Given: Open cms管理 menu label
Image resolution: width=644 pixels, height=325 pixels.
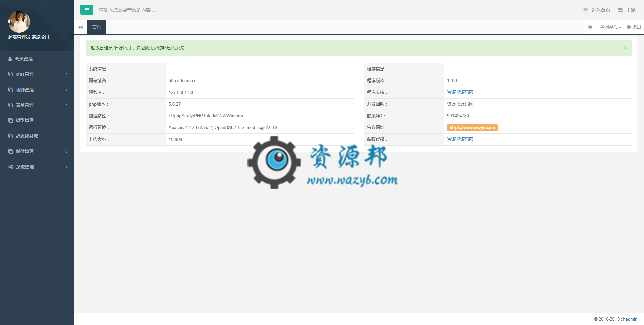Looking at the screenshot, I should [25, 74].
